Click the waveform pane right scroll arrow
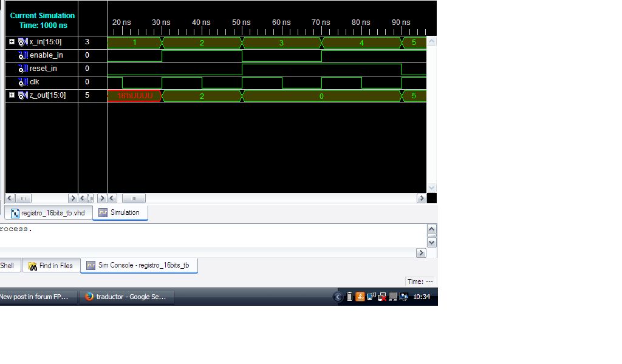 click(422, 198)
